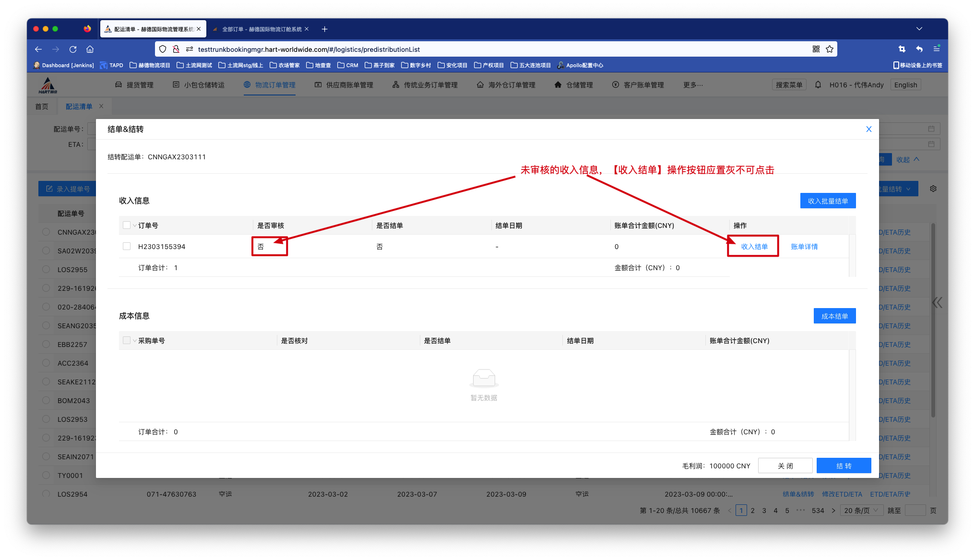Toggle select-all checkbox in 成本信息 header

coord(127,340)
